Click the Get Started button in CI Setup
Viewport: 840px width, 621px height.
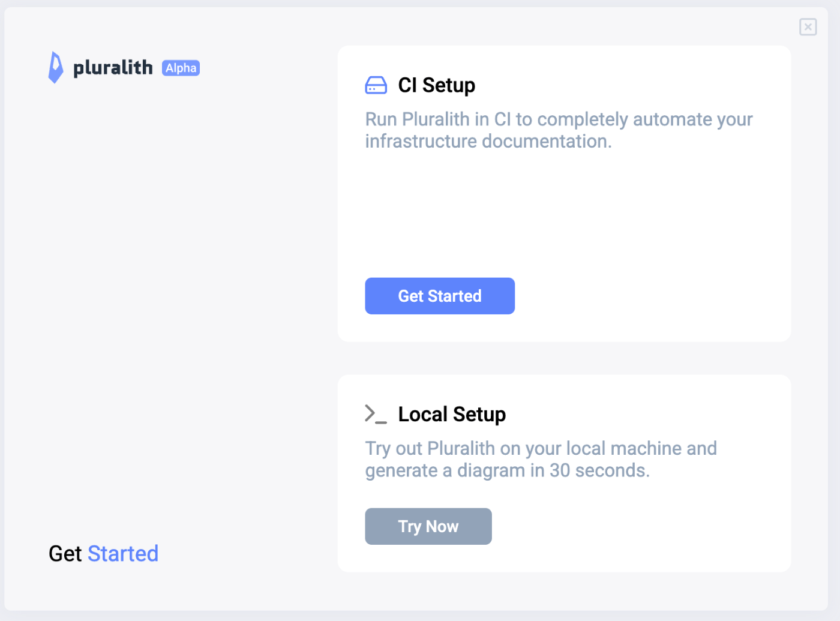tap(440, 296)
